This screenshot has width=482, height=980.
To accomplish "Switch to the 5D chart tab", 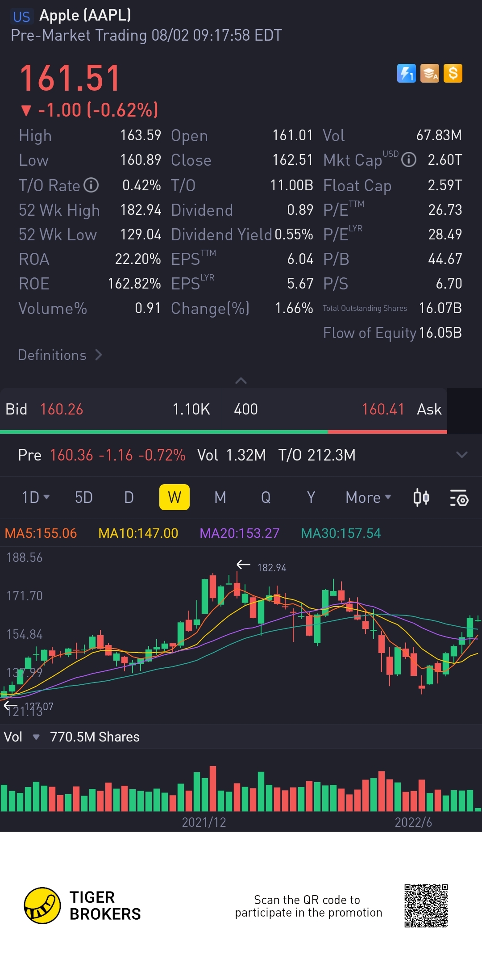I will [x=83, y=497].
